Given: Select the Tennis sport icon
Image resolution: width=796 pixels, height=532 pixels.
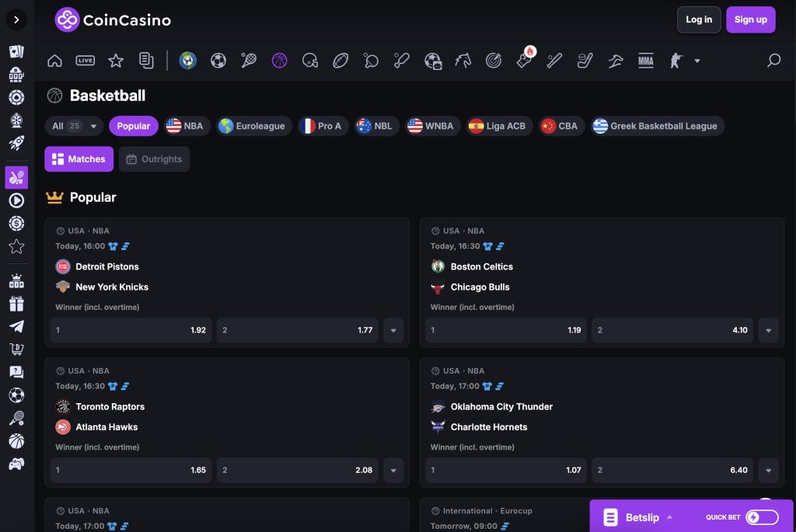Looking at the screenshot, I should 248,60.
